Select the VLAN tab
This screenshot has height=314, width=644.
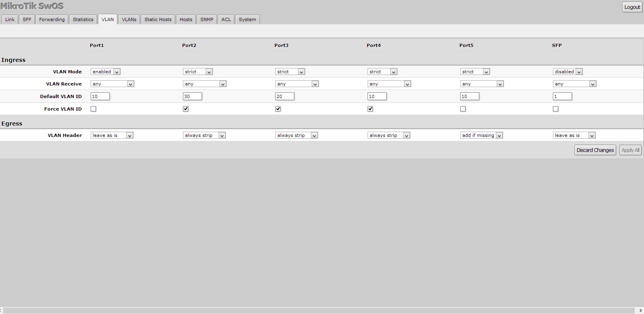(108, 19)
